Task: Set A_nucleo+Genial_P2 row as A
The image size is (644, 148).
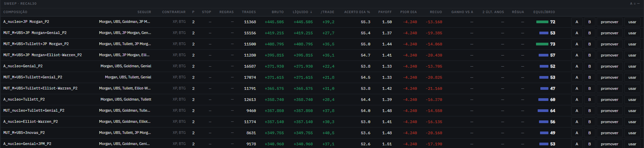Action: [x=577, y=66]
